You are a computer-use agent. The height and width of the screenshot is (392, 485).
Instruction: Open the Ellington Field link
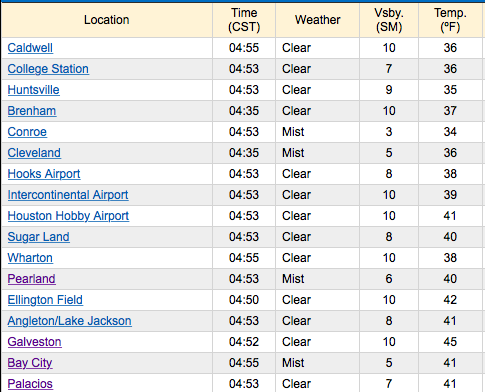click(x=45, y=300)
